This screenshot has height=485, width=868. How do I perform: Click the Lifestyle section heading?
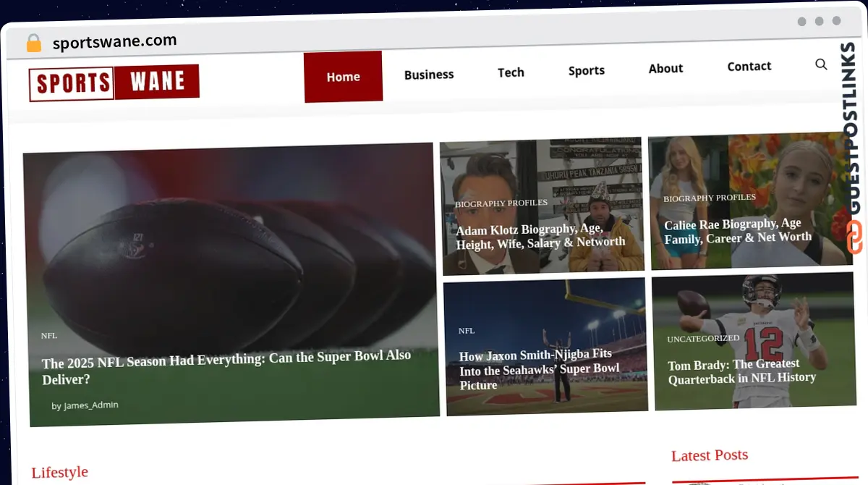(59, 472)
